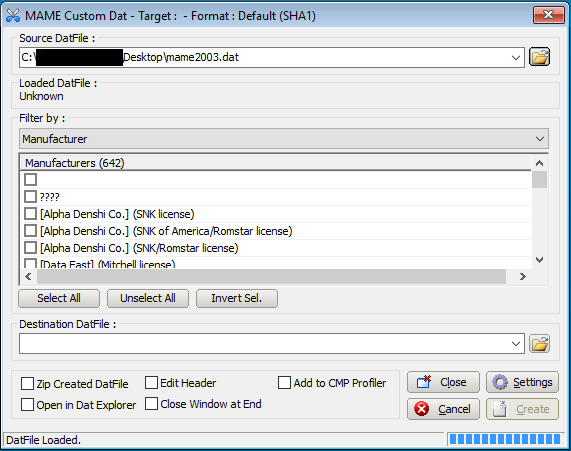Click the list scroll-up arrow
The height and width of the screenshot is (451, 571).
point(540,163)
